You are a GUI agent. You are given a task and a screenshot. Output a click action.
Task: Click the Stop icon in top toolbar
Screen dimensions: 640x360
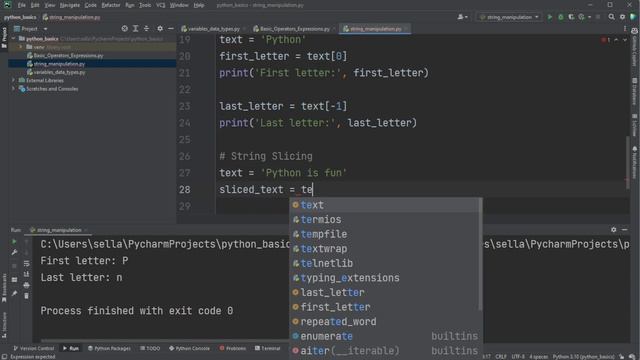598,17
